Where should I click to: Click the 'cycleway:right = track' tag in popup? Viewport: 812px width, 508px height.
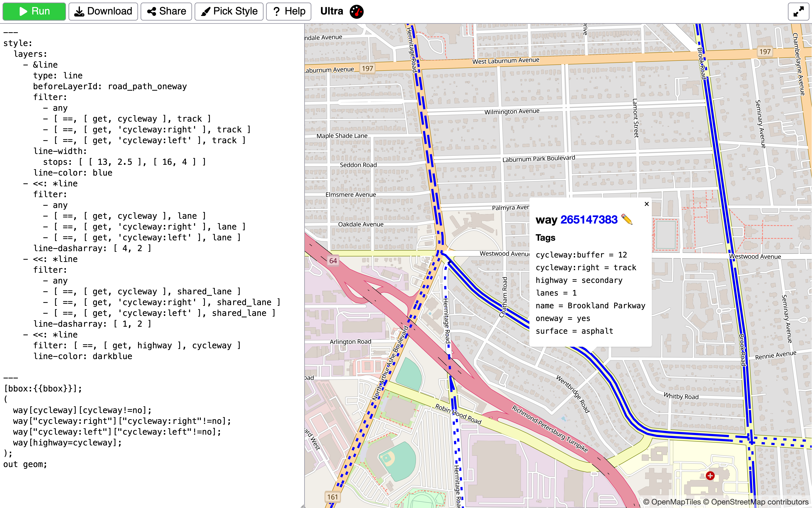[586, 267]
